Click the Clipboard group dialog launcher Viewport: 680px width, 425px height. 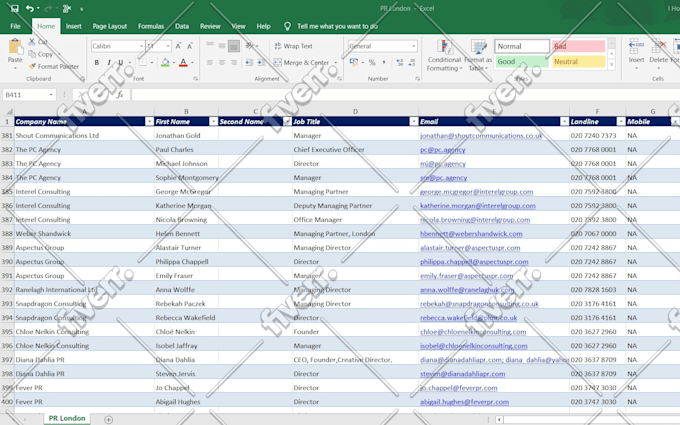[x=82, y=79]
